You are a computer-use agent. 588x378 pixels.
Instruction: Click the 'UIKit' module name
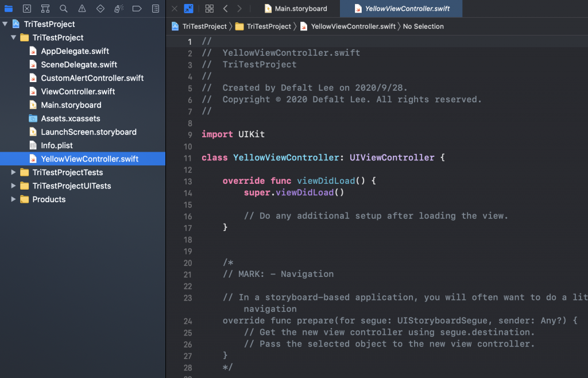point(252,134)
